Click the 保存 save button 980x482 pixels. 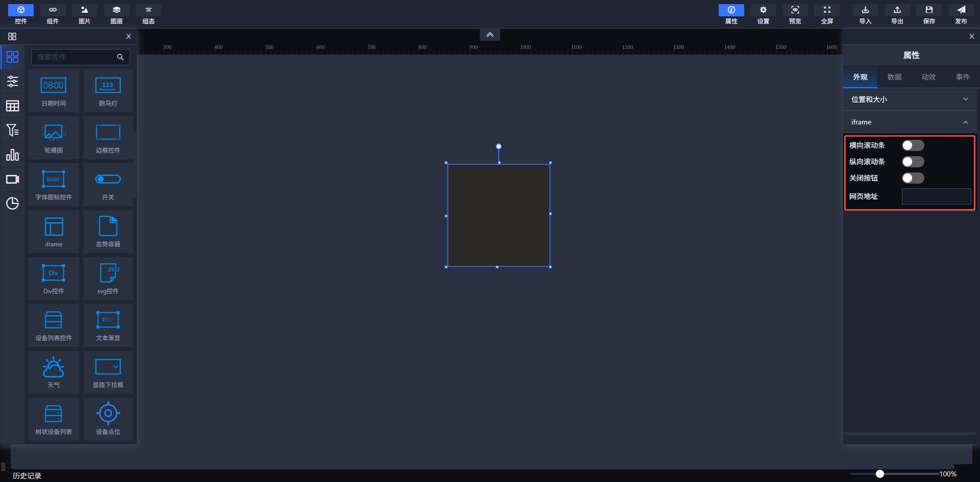click(929, 14)
